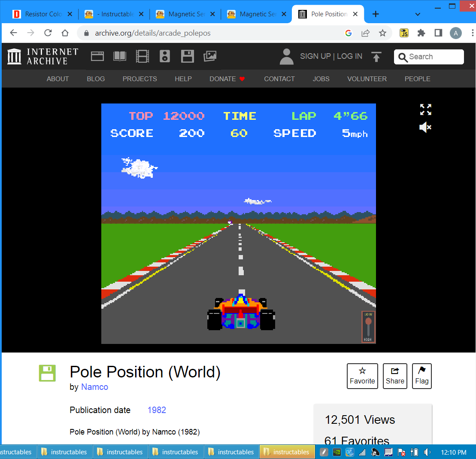The width and height of the screenshot is (476, 459).
Task: Click SIGN UP
Action: point(315,56)
